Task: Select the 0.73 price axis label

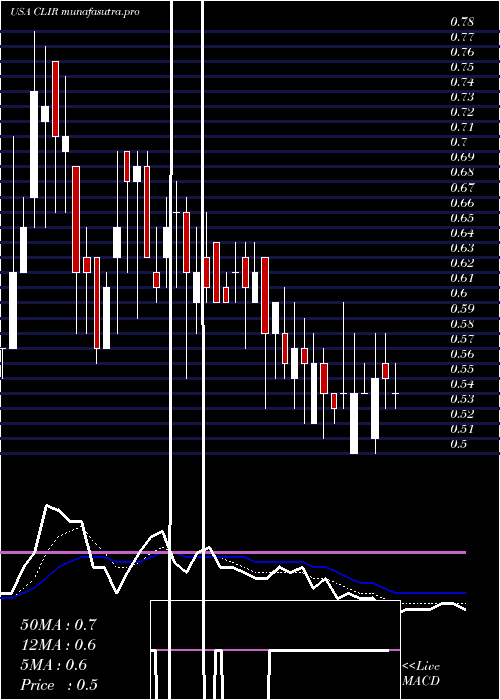Action: click(462, 97)
